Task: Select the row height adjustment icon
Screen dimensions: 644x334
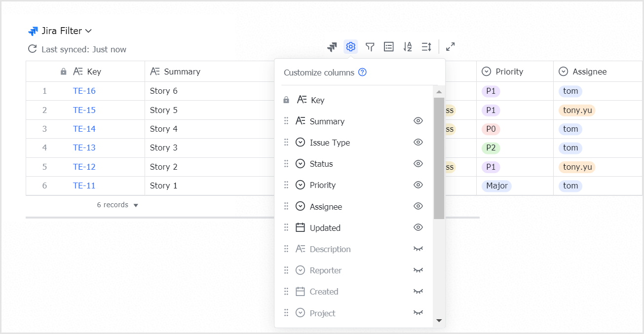Action: tap(426, 46)
